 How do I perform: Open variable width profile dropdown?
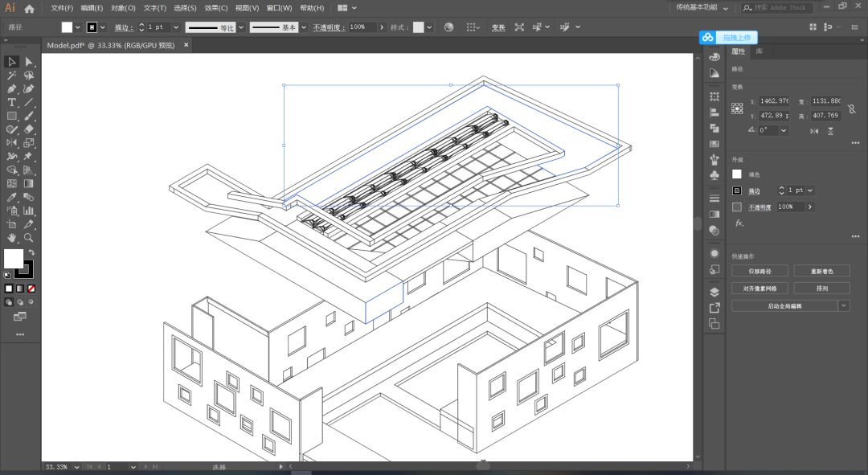241,27
